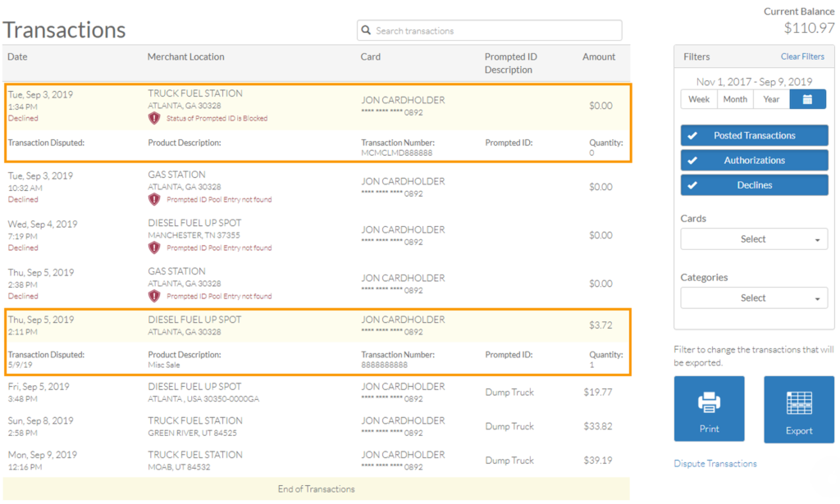840x504 pixels.
Task: Click the Card column header
Action: (370, 57)
